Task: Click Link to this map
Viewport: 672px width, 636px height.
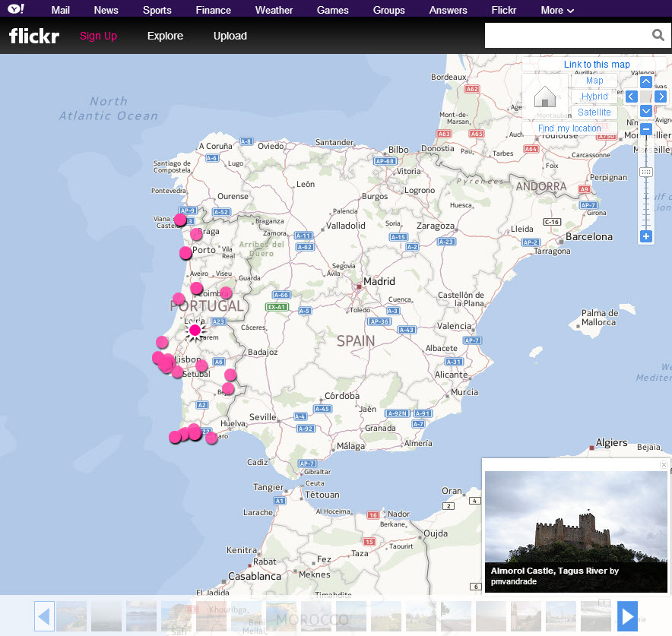Action: (597, 65)
